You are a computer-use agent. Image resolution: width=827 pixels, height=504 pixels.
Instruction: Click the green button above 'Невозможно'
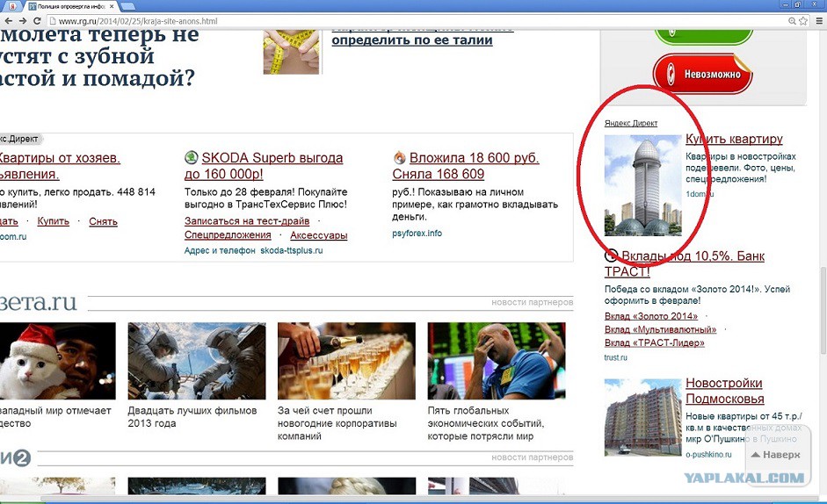point(704,36)
